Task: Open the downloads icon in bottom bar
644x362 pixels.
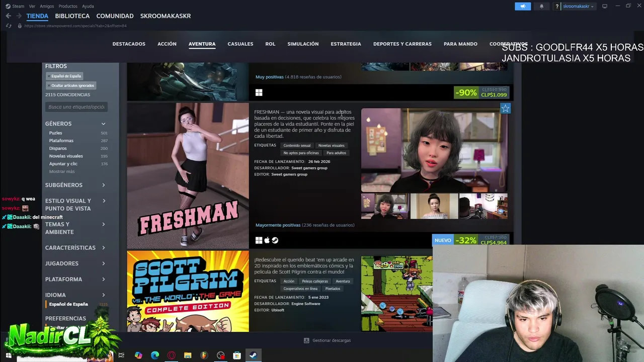Action: 306,340
